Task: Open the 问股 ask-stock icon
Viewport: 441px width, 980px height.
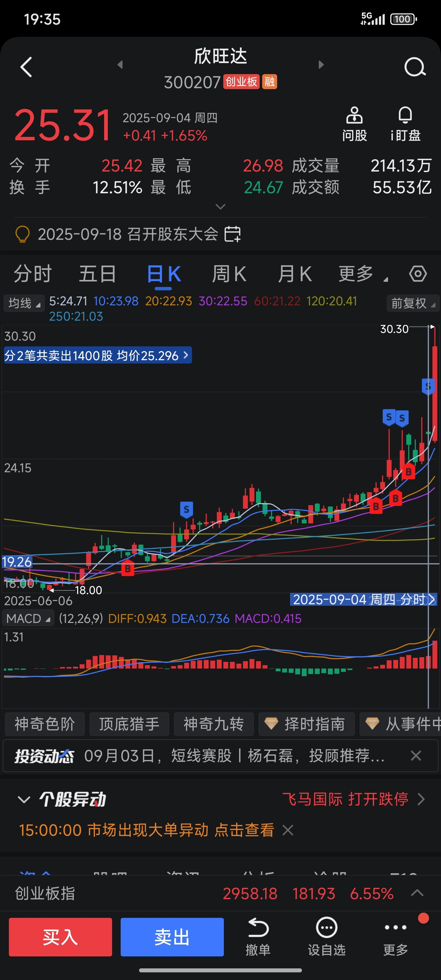Action: click(x=354, y=124)
